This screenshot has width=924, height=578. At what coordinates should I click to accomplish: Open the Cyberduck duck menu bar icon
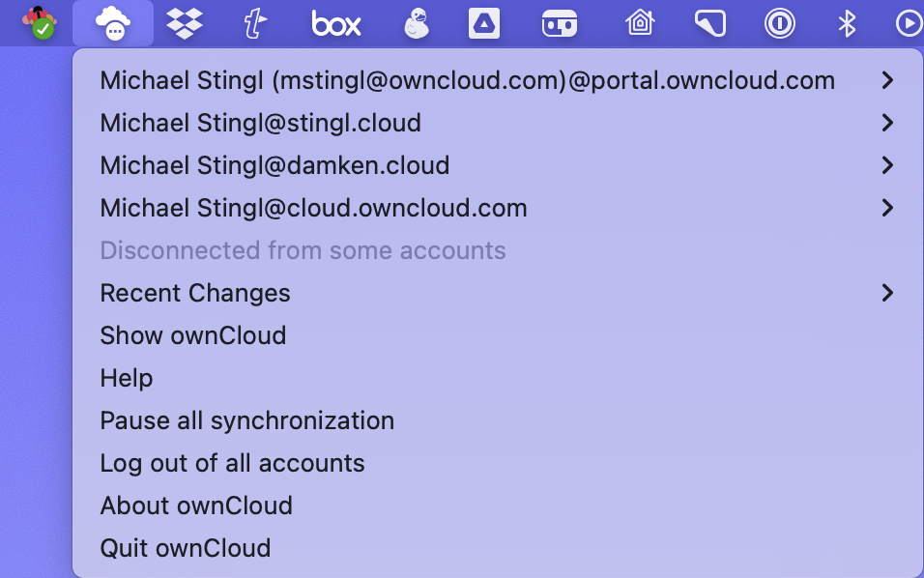[416, 22]
